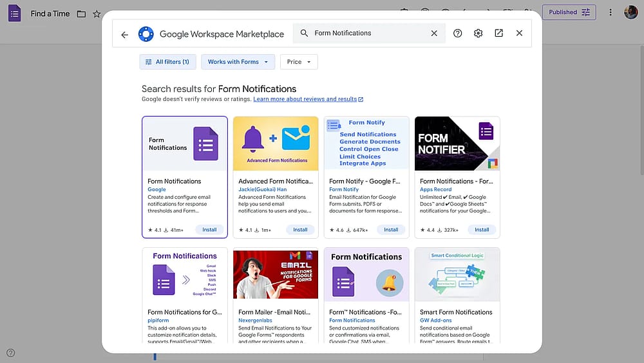
Task: Open the Form Notifications Google thumbnail
Action: pos(185,144)
